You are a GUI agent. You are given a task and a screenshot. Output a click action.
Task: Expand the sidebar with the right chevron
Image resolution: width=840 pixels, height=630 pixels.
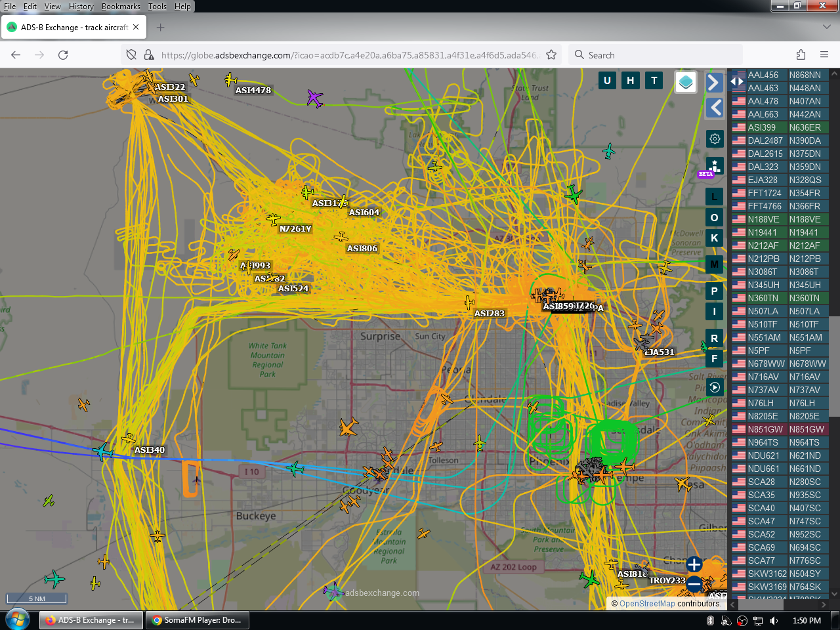(714, 82)
